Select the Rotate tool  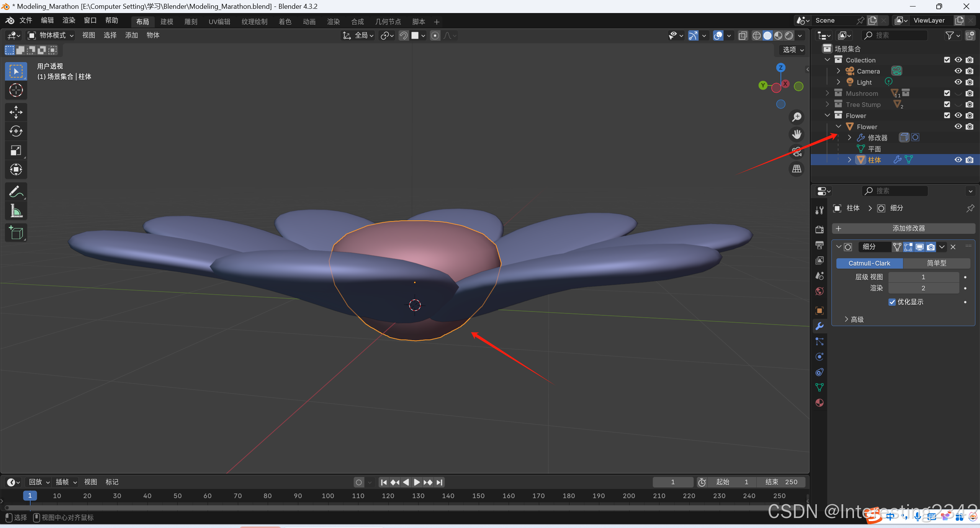16,131
